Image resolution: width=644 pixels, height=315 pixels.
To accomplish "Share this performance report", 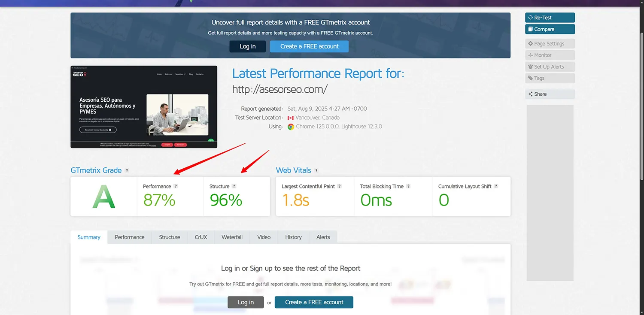I will tap(550, 94).
